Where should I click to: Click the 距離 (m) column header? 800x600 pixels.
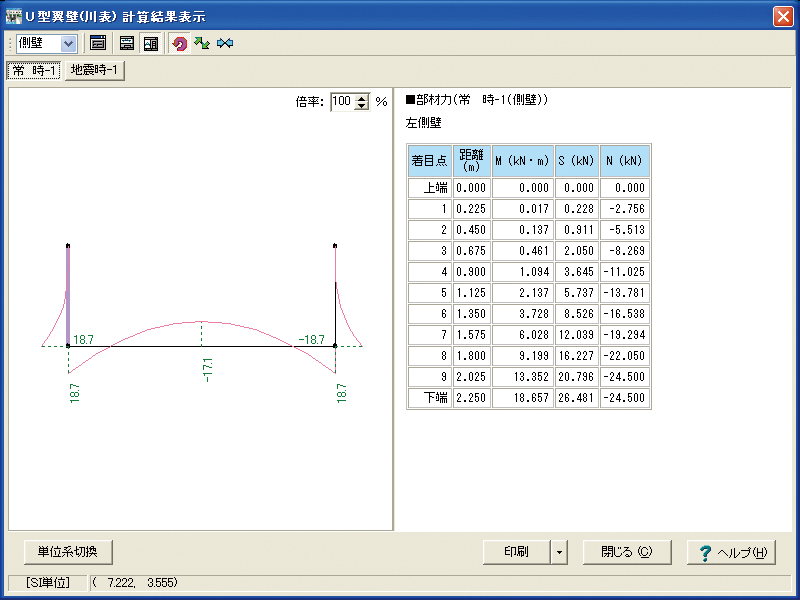click(x=472, y=161)
